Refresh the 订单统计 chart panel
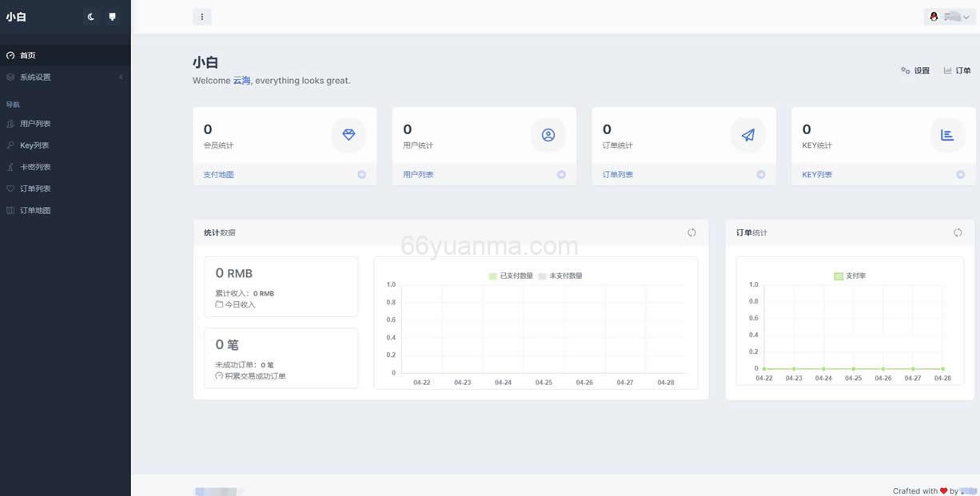Screen dimensions: 980x496 pos(958,232)
